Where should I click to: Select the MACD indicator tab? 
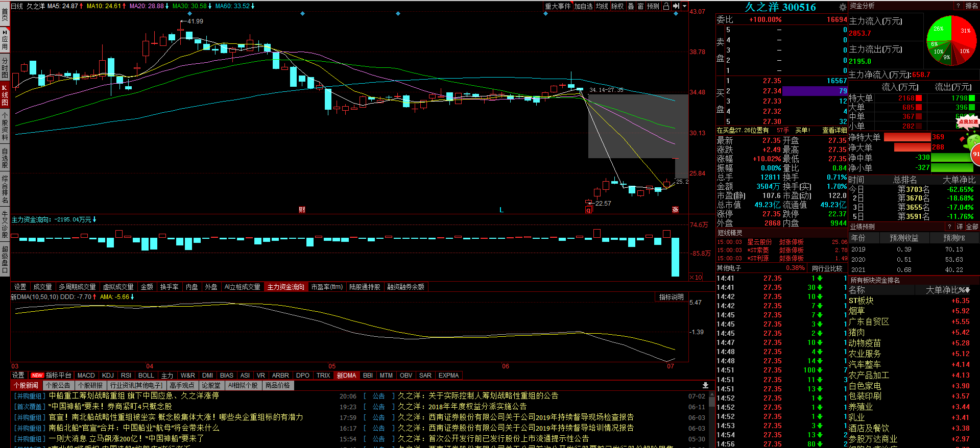click(86, 375)
